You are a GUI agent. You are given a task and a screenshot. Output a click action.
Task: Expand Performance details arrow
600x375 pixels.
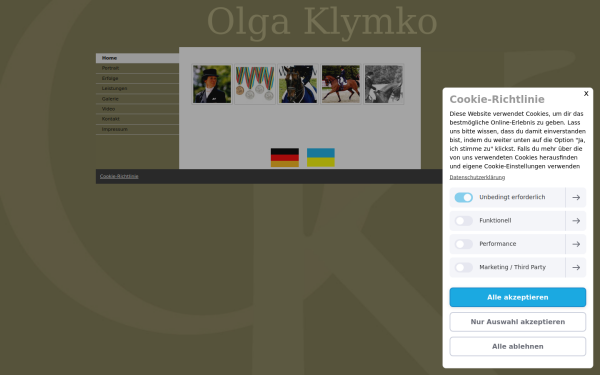tap(576, 244)
